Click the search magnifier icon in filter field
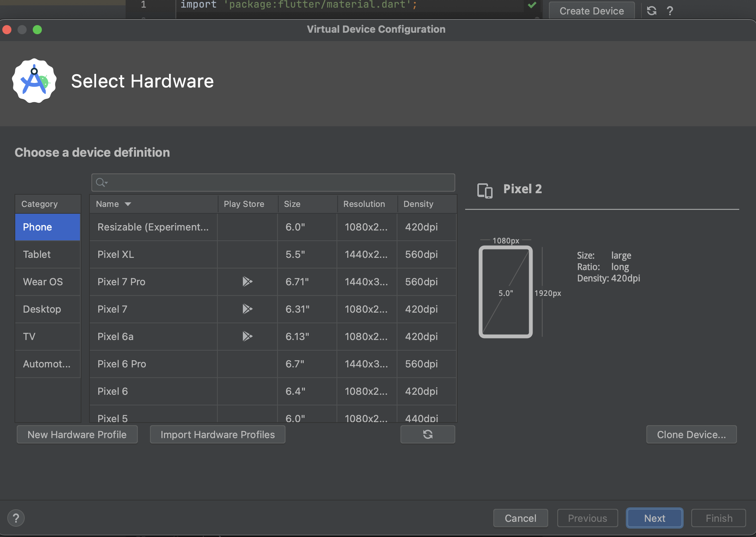The image size is (756, 537). click(x=101, y=183)
